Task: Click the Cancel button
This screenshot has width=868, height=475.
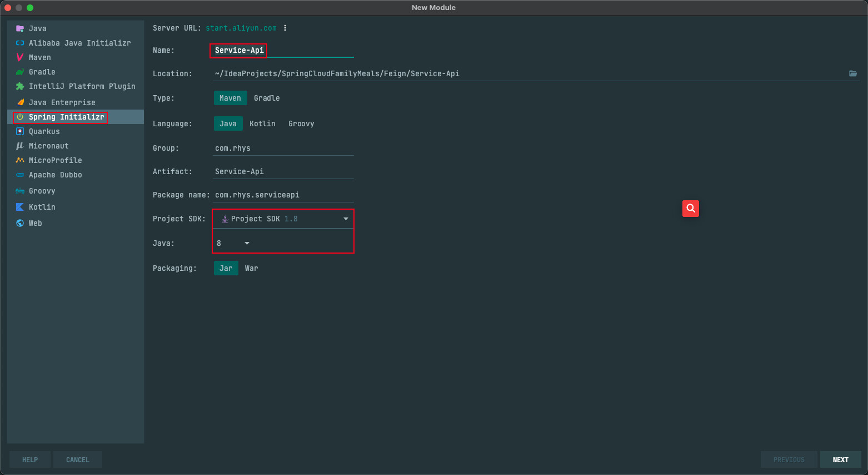Action: pos(77,459)
